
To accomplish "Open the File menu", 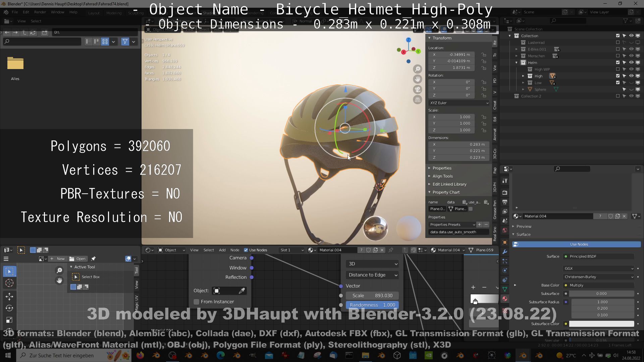I will [x=15, y=12].
